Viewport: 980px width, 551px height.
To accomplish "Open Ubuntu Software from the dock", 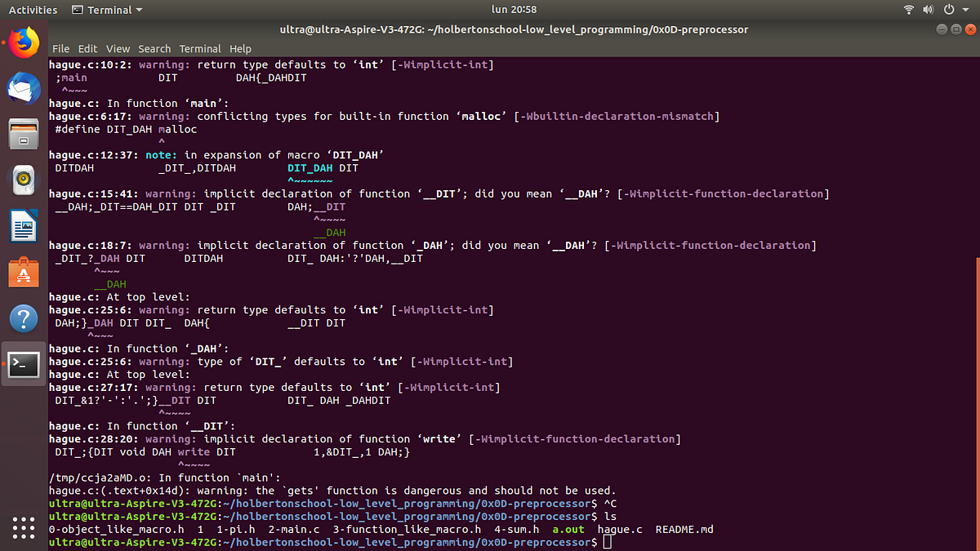I will tap(24, 270).
